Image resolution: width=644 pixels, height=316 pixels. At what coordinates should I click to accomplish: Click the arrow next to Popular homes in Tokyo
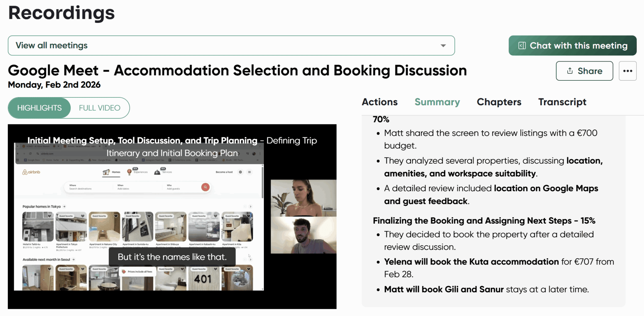click(64, 207)
